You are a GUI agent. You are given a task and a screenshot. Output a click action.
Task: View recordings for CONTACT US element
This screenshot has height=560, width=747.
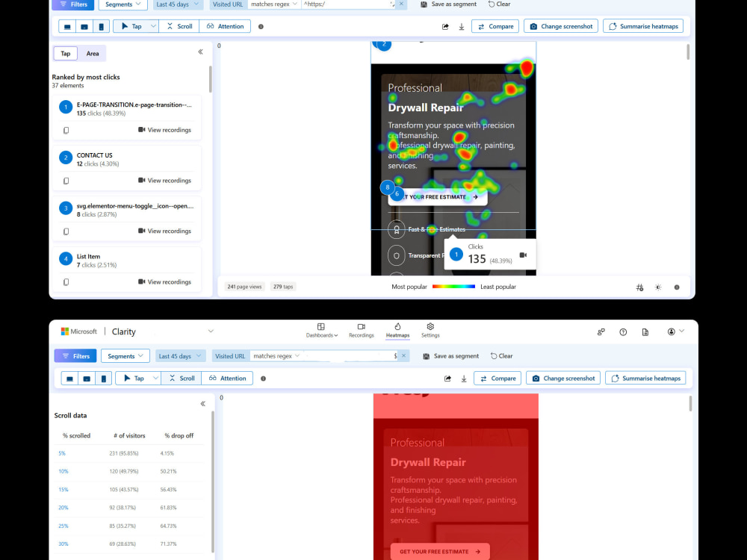165,181
